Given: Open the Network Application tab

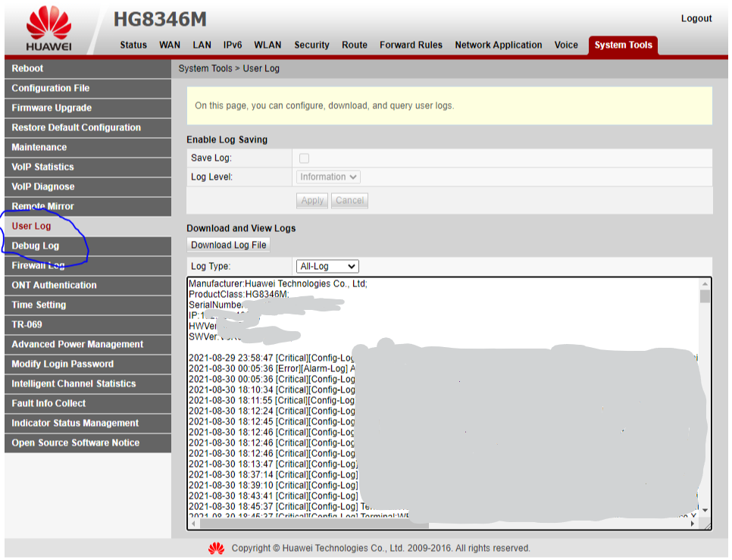Looking at the screenshot, I should click(x=498, y=45).
